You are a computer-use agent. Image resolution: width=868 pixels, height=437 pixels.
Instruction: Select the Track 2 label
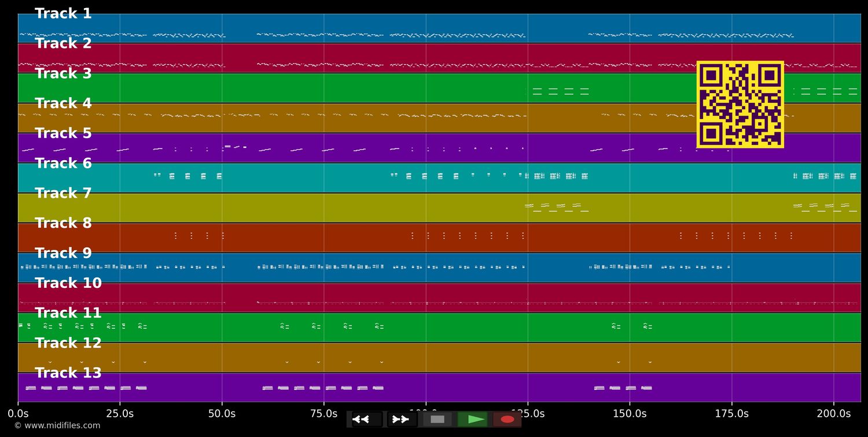(x=63, y=43)
